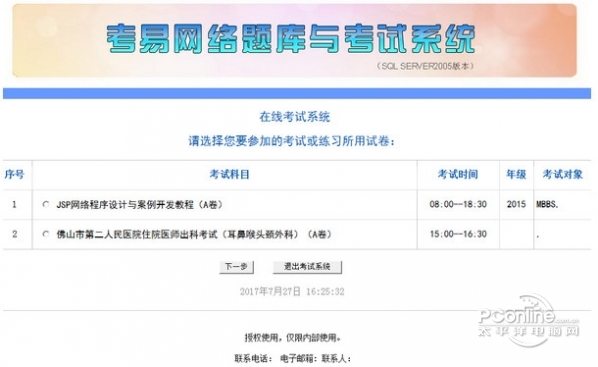
Task: Click the 考试对象 column header
Action: (563, 174)
